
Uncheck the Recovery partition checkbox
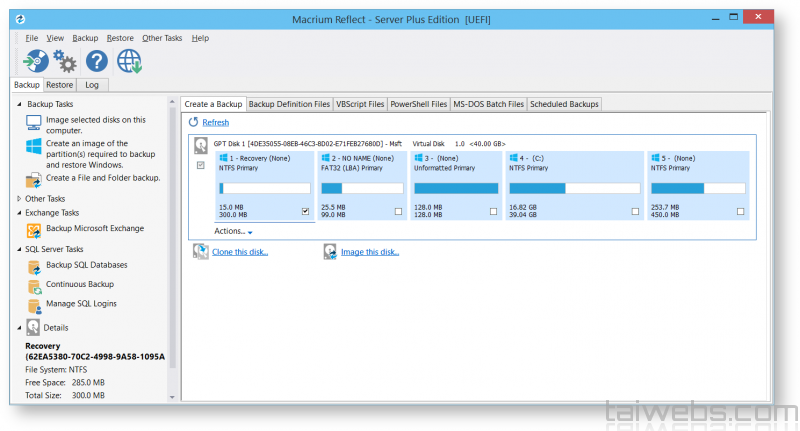(x=305, y=211)
